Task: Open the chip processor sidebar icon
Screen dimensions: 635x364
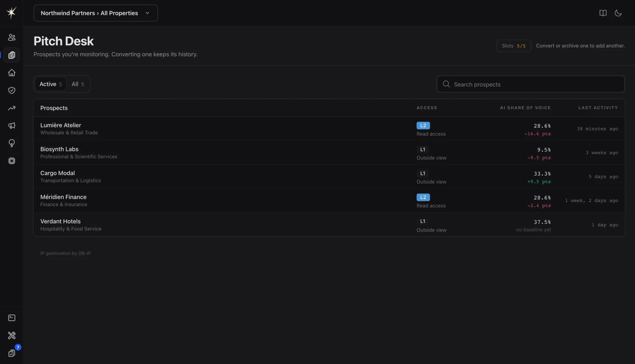Action: [x=12, y=161]
